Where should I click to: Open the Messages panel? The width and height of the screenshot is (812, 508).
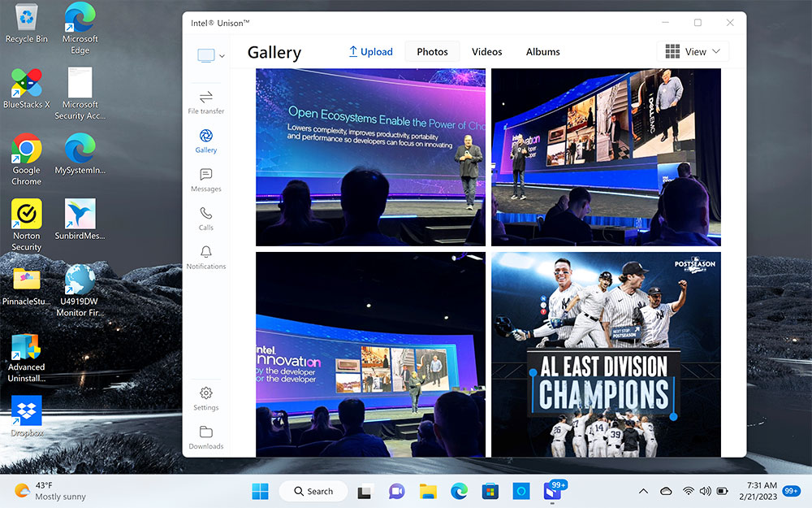pyautogui.click(x=205, y=180)
